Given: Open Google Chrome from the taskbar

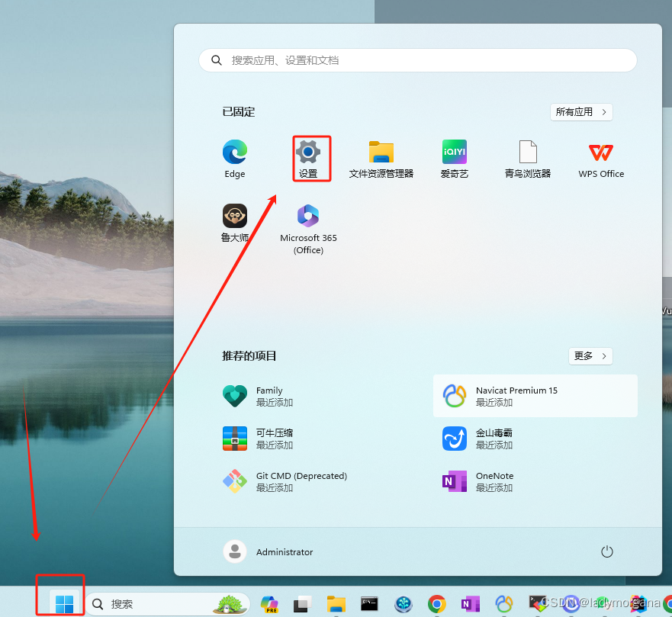Looking at the screenshot, I should [437, 604].
